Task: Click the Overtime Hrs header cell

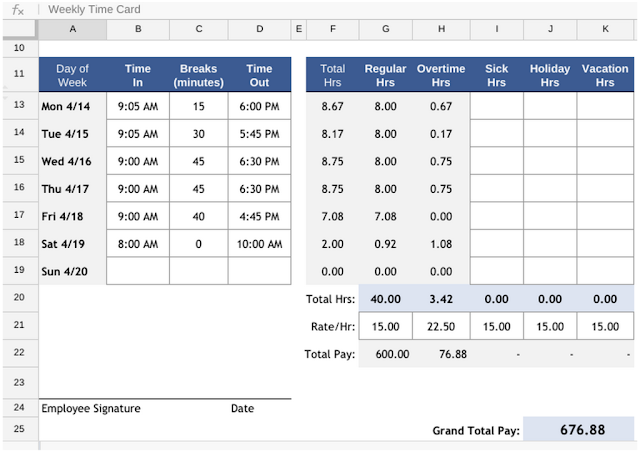Action: 441,75
